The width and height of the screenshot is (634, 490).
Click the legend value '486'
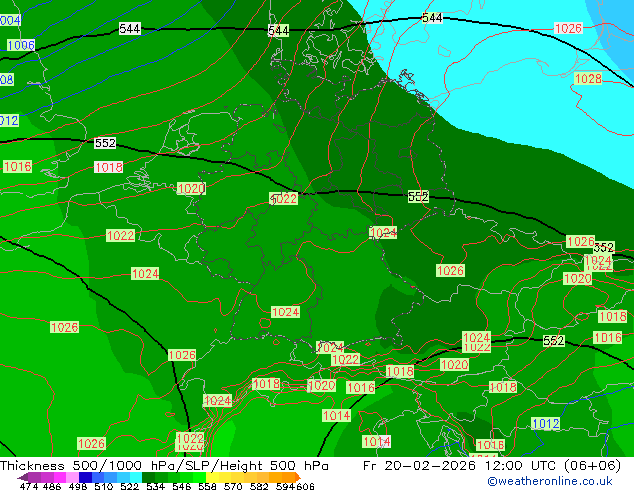(x=52, y=486)
